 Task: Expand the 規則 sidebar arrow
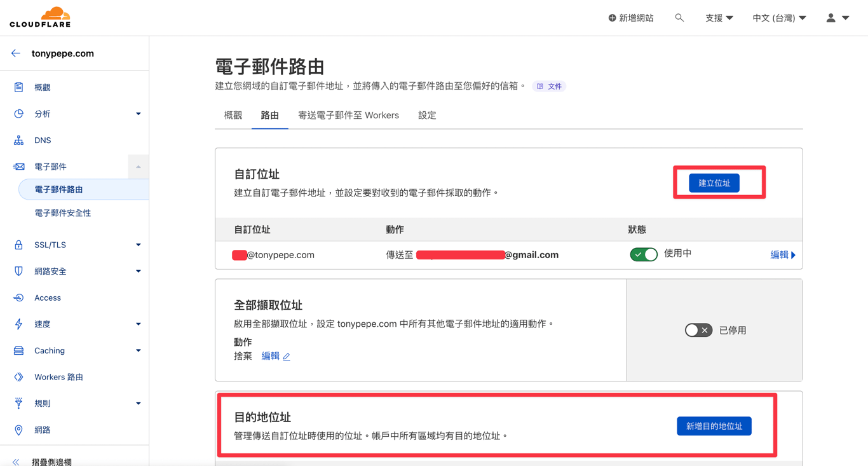coord(138,403)
